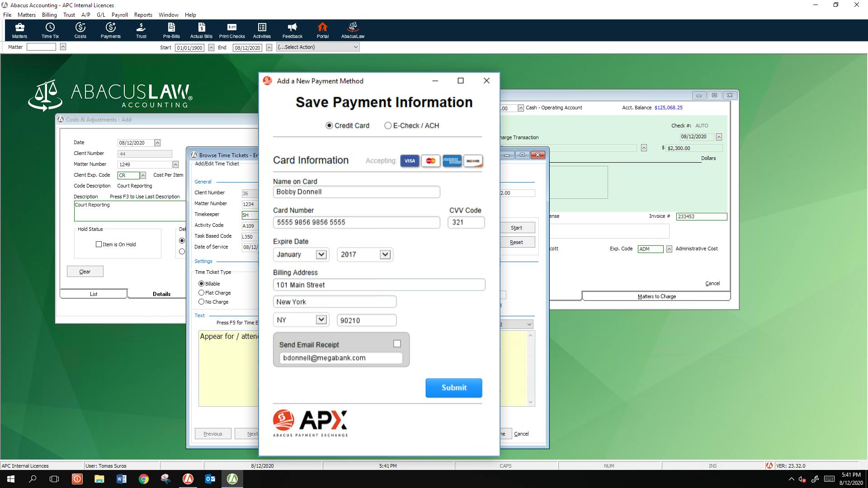This screenshot has height=488, width=868.
Task: Open the Costs tool
Action: [80, 30]
